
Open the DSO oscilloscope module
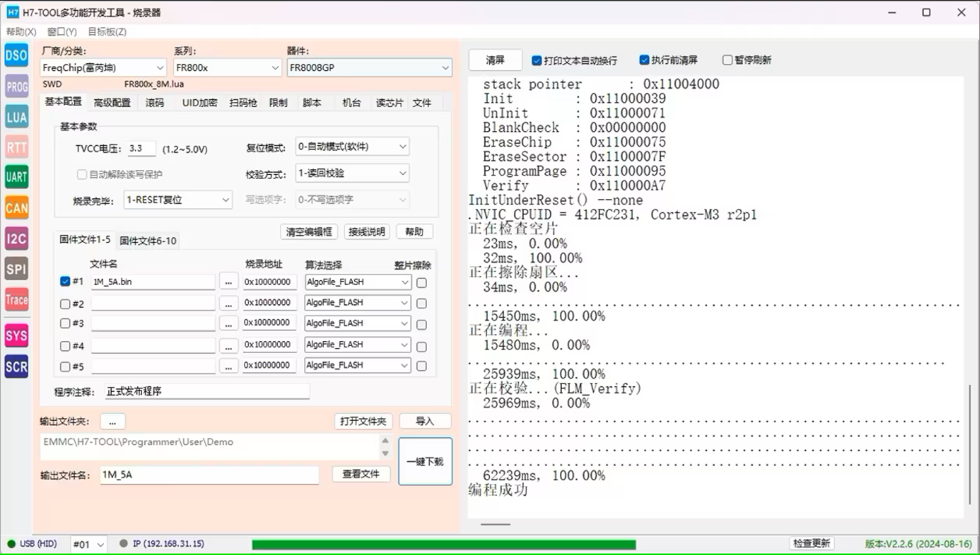coord(16,55)
